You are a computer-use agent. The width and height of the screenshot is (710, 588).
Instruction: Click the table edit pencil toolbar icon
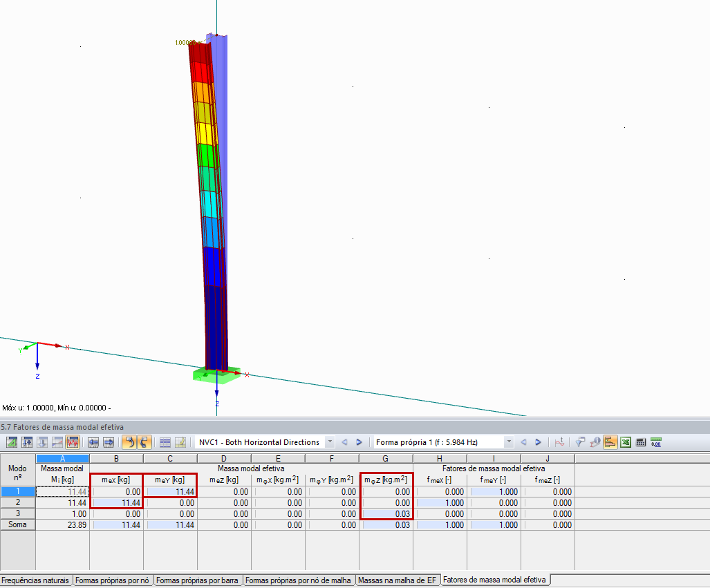click(x=180, y=442)
